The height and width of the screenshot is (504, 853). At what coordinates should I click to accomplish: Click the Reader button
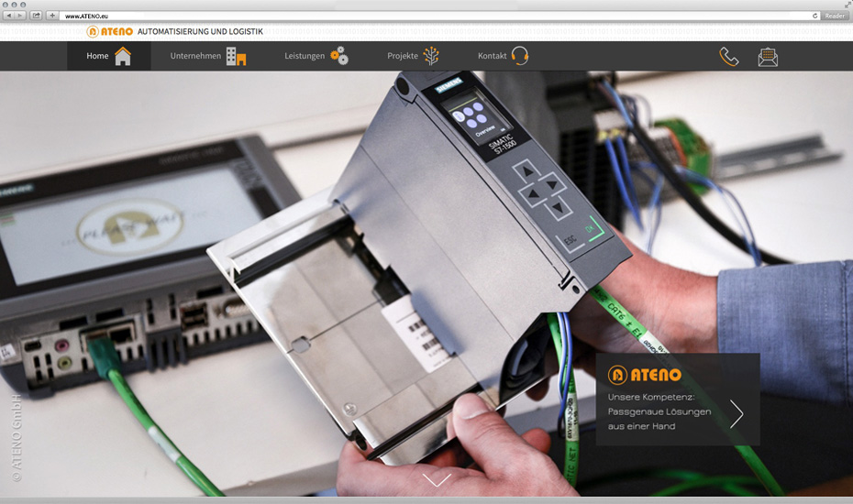pyautogui.click(x=835, y=16)
